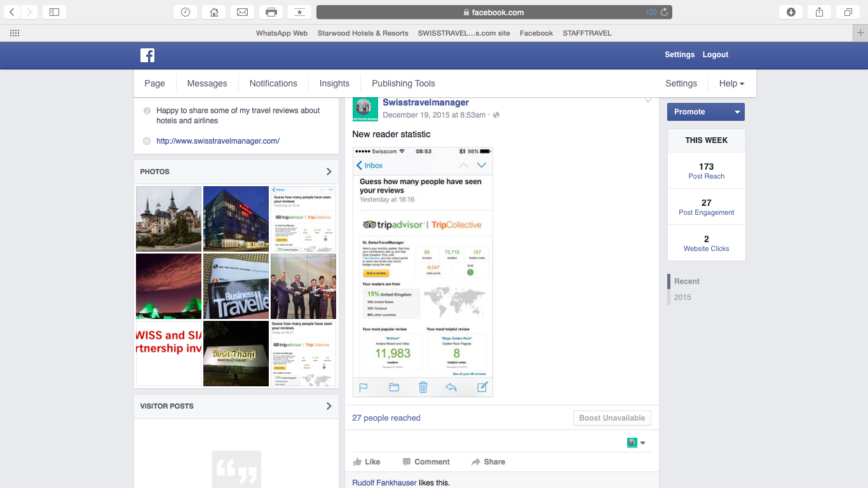Expand the Photos section chevron
868x488 pixels.
[329, 172]
